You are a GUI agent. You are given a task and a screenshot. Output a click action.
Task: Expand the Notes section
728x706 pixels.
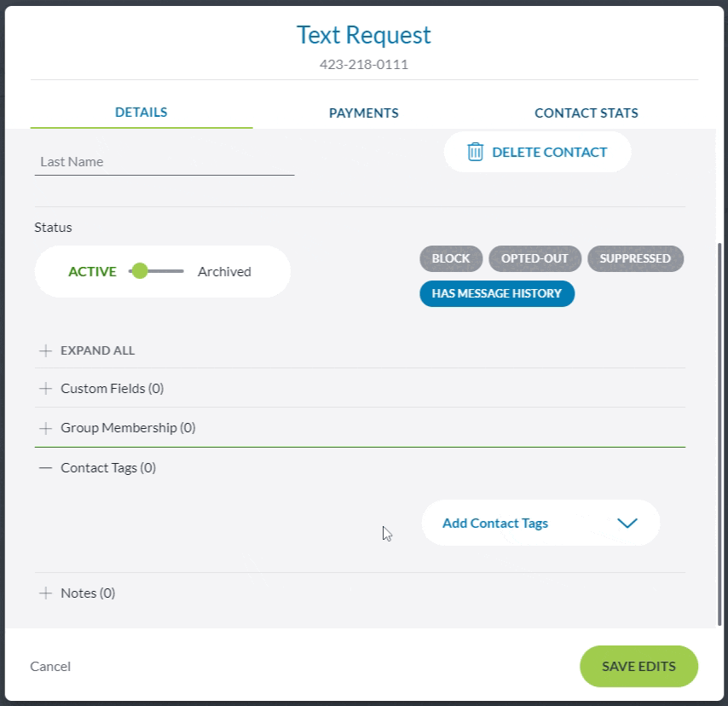tap(88, 593)
